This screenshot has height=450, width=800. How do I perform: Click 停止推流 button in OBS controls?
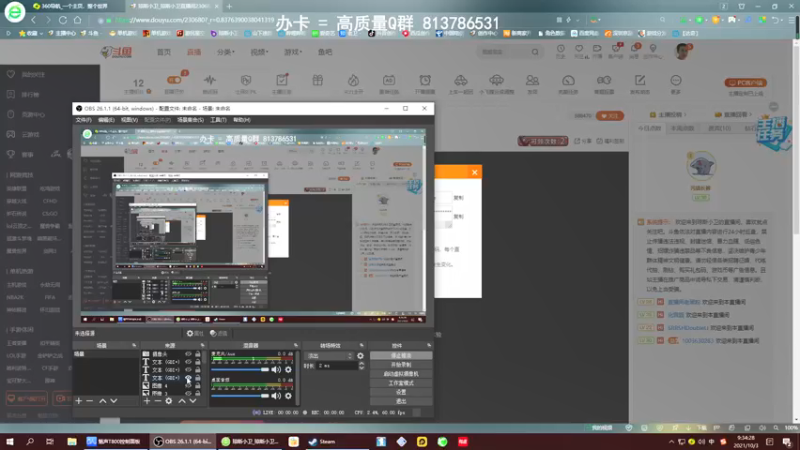click(401, 356)
